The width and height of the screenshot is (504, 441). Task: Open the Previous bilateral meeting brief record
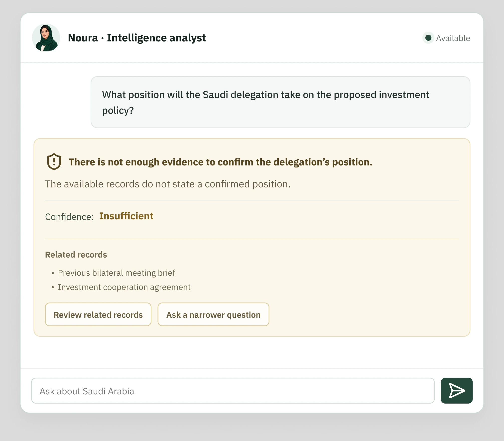click(x=116, y=273)
